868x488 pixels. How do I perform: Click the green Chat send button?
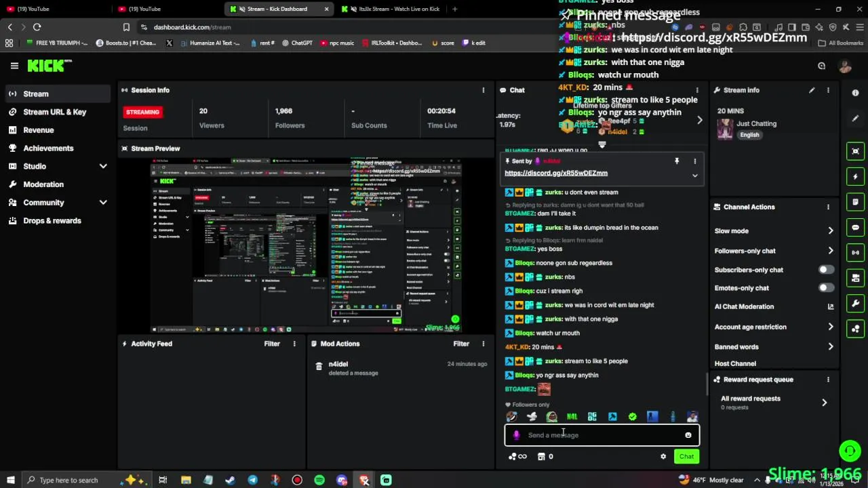(x=686, y=456)
